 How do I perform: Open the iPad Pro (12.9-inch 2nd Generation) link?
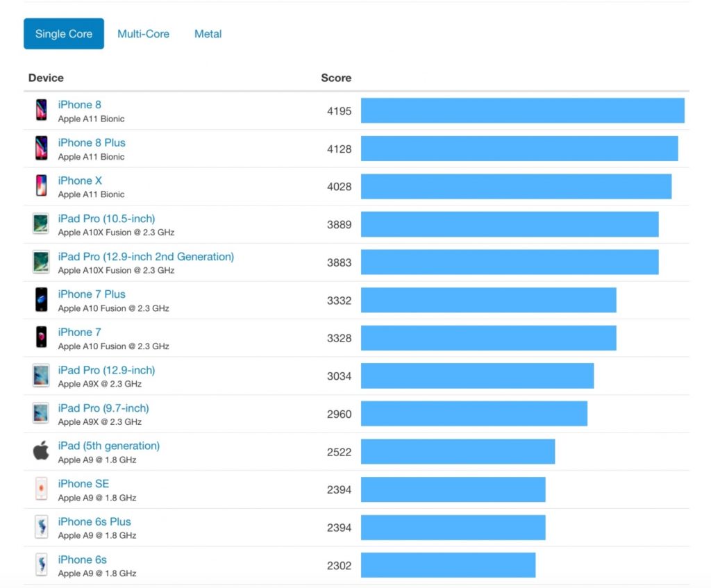coord(146,256)
